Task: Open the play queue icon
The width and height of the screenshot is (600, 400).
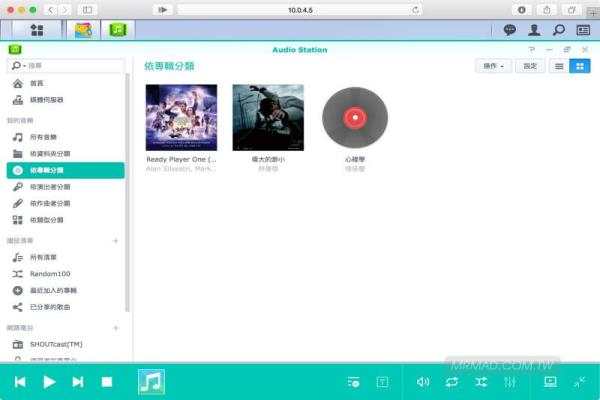Action: pyautogui.click(x=354, y=382)
